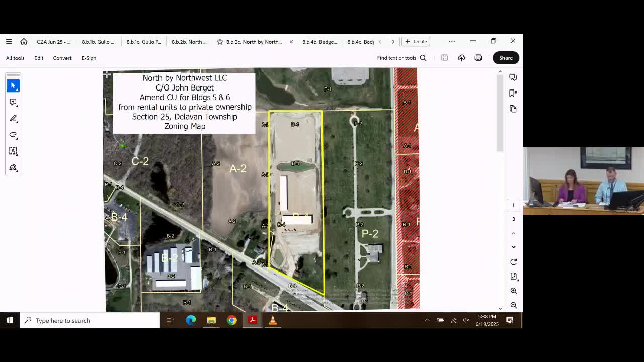Image resolution: width=644 pixels, height=362 pixels.
Task: Click the A-2 zoning label on the map
Action: point(238,169)
